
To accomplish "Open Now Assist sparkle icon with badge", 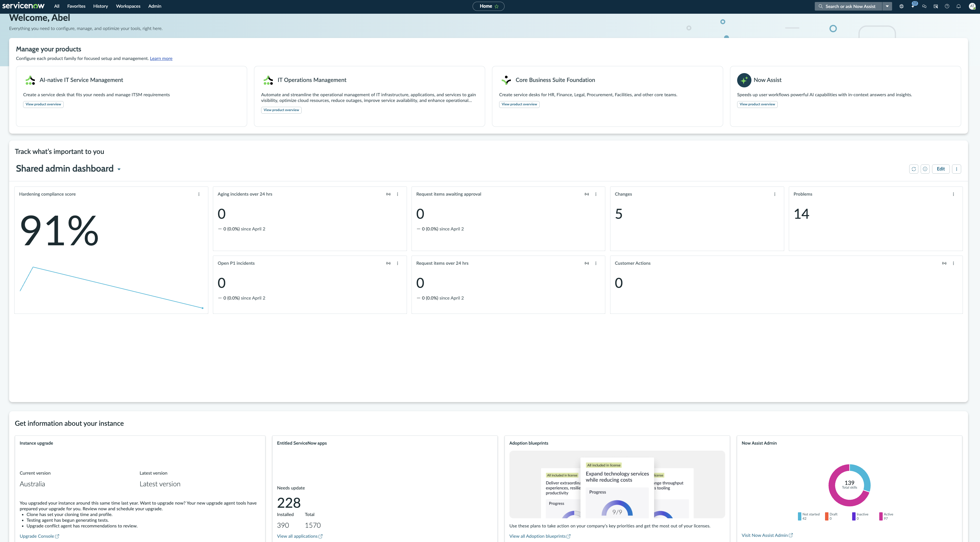I will 914,5.
